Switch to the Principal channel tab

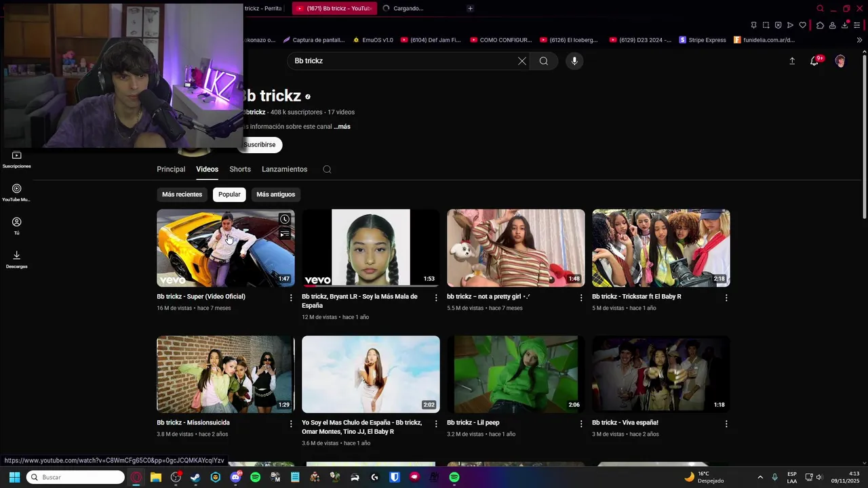click(x=171, y=169)
